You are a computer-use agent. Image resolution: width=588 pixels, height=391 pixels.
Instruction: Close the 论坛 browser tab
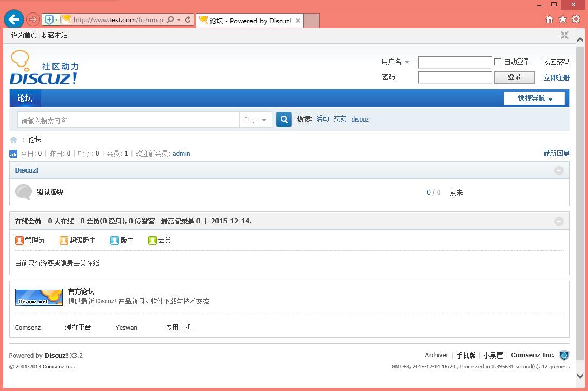[x=298, y=21]
